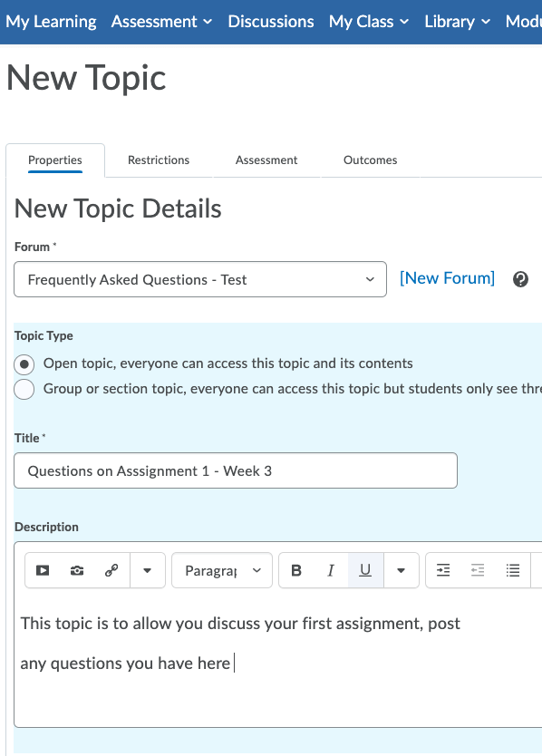This screenshot has width=542, height=756.
Task: Click the New Forum link
Action: click(x=447, y=278)
